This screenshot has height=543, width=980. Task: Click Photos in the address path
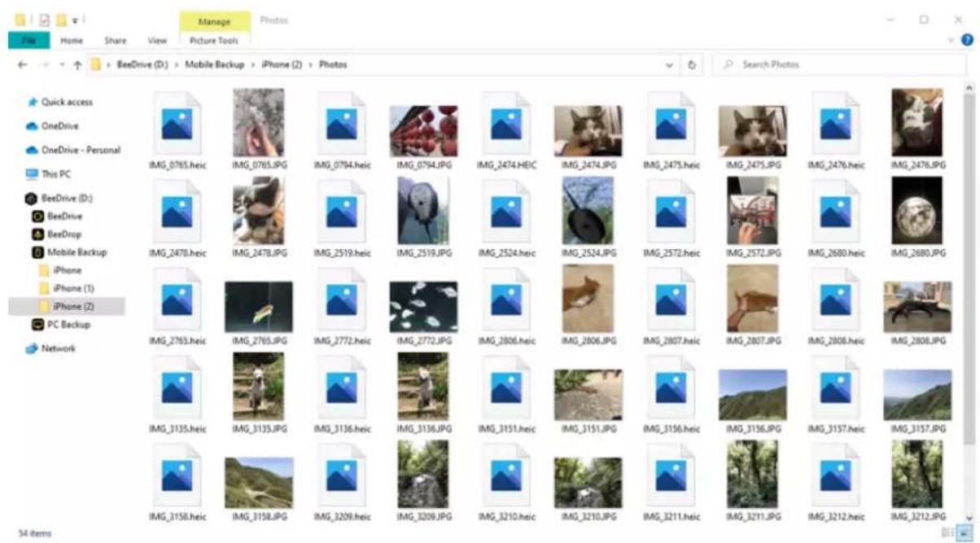332,64
